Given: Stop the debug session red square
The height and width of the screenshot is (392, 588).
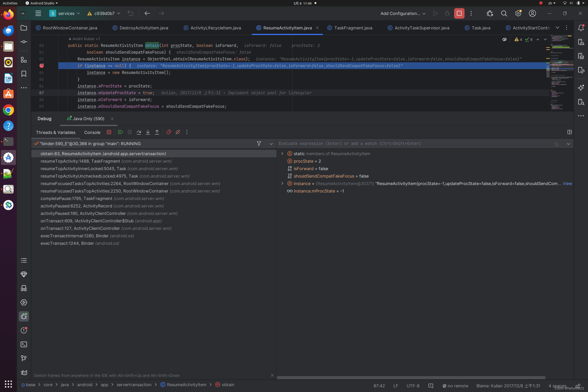Looking at the screenshot, I should (x=109, y=132).
